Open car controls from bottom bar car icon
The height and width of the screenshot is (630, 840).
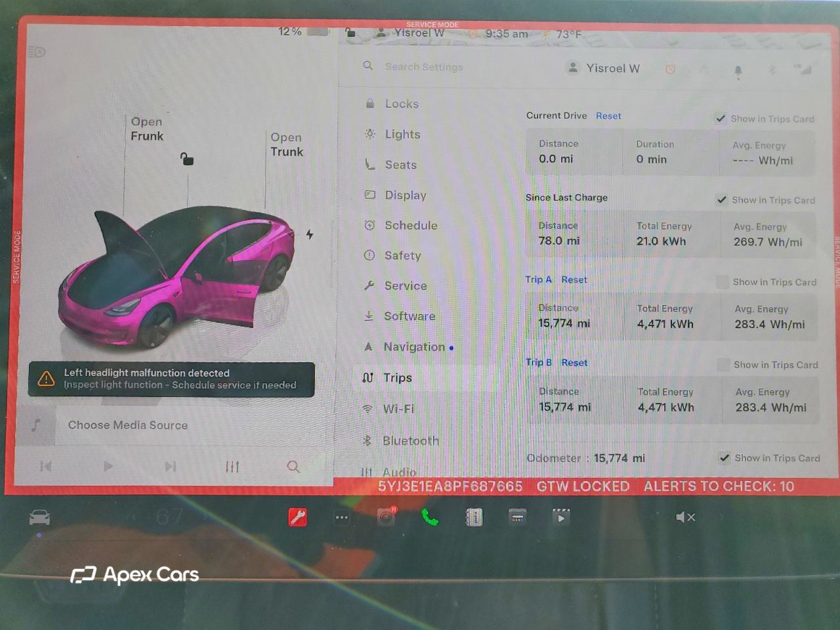coord(39,518)
